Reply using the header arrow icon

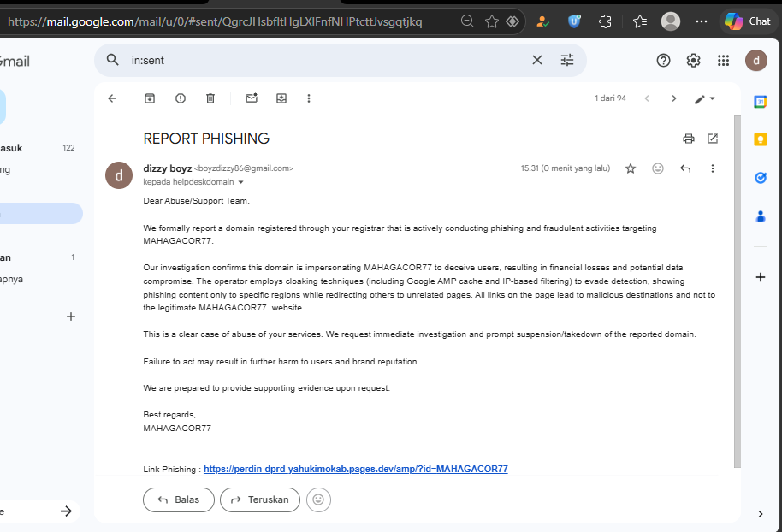click(685, 168)
